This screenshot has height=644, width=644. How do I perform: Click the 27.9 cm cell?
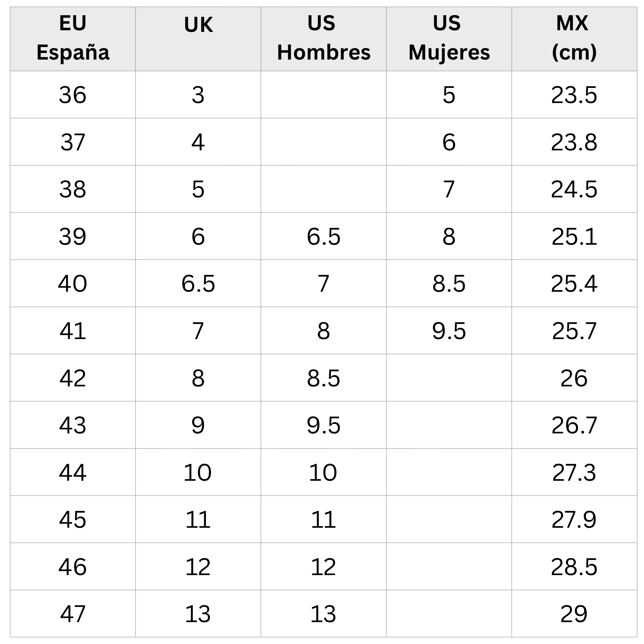point(574,520)
